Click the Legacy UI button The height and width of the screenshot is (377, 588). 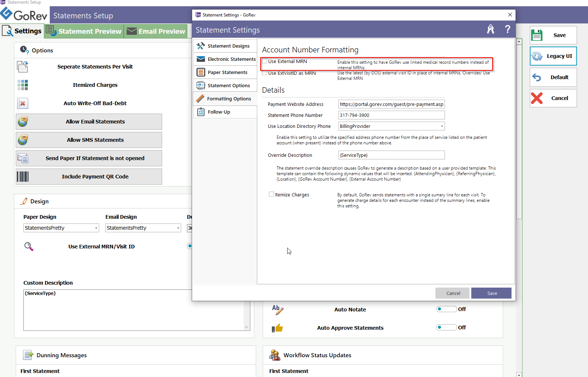point(553,56)
